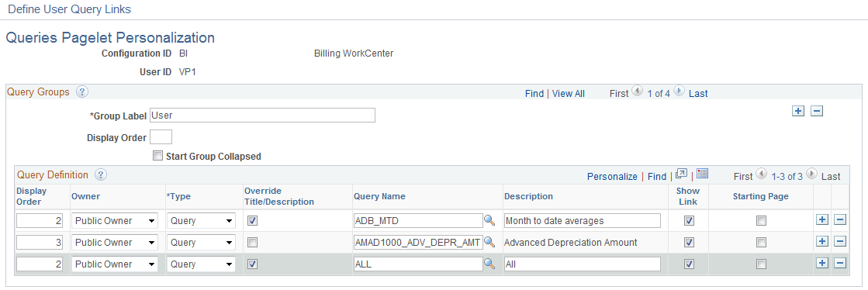Sort by Description column header
868x290 pixels.
coord(529,196)
